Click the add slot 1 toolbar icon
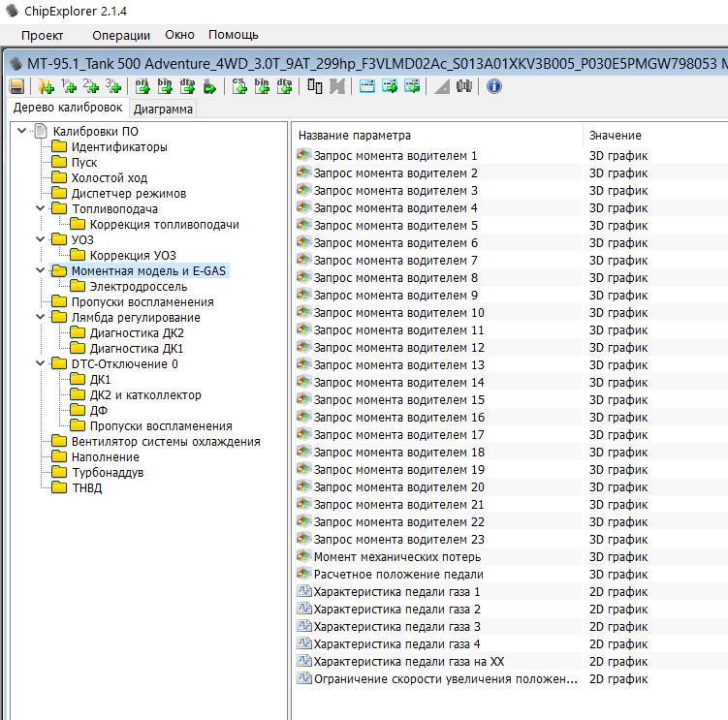728x720 pixels. point(69,86)
